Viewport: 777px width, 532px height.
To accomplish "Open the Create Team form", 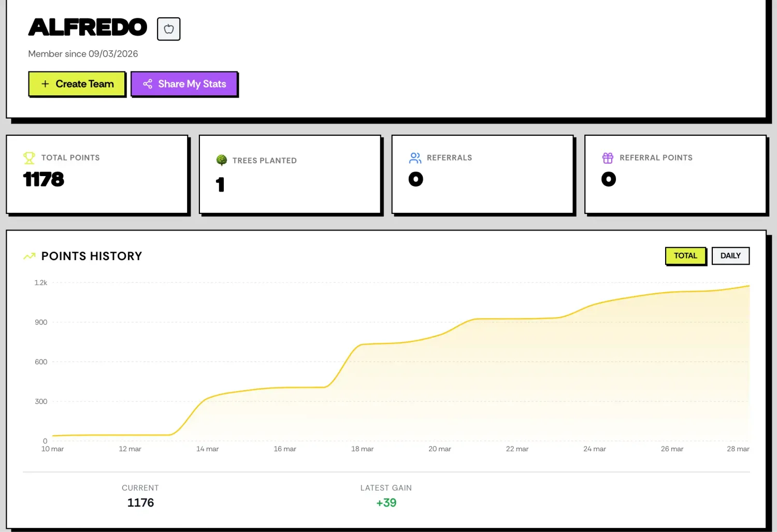I will click(77, 83).
